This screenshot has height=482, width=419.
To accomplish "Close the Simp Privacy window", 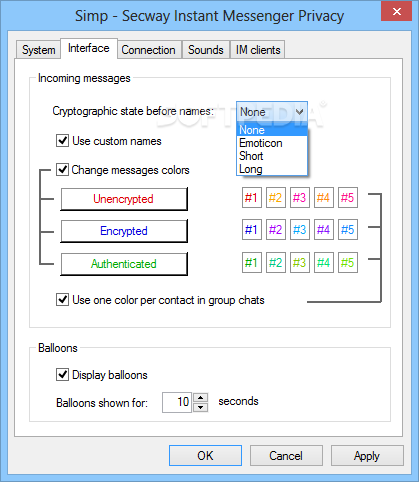I will (x=397, y=12).
